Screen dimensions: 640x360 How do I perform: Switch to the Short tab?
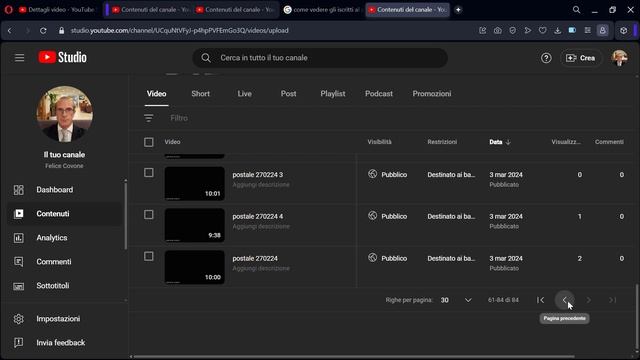[200, 94]
